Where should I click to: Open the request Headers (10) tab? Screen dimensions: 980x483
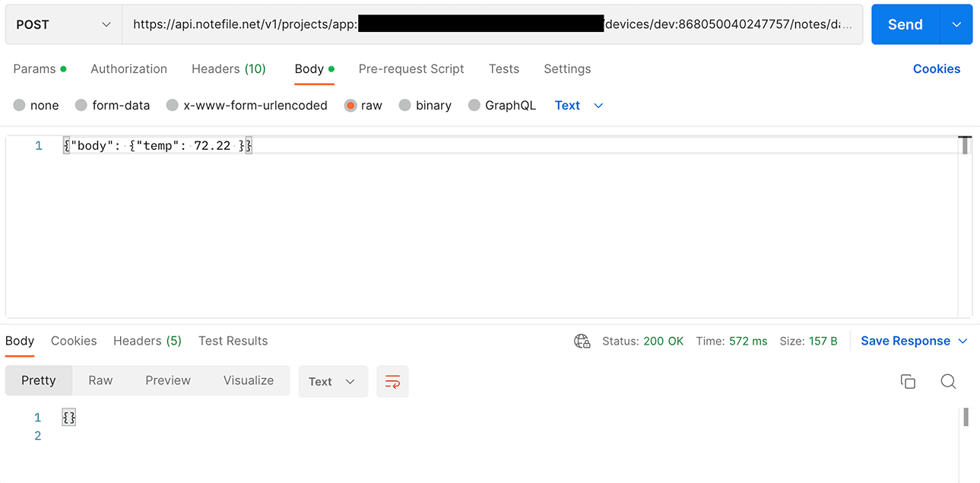point(229,68)
